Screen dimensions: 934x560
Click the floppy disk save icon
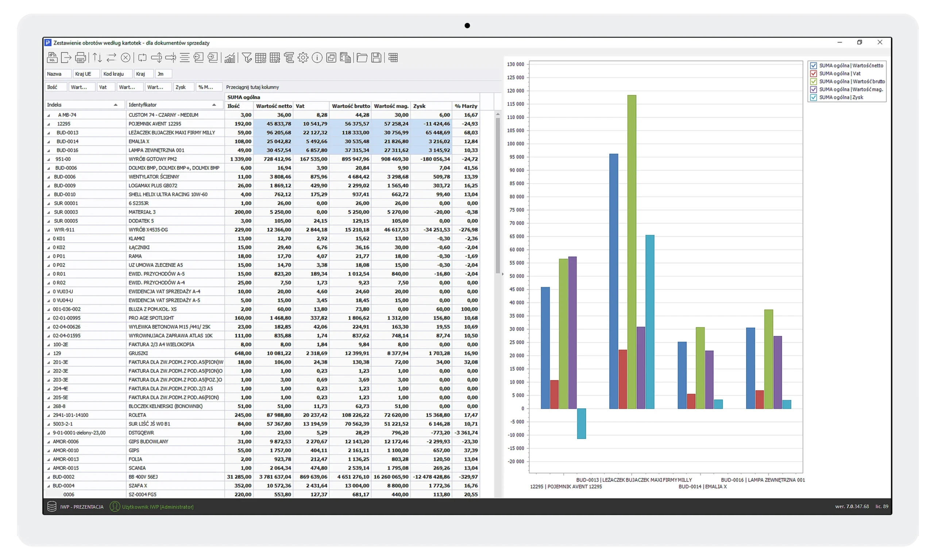click(376, 58)
